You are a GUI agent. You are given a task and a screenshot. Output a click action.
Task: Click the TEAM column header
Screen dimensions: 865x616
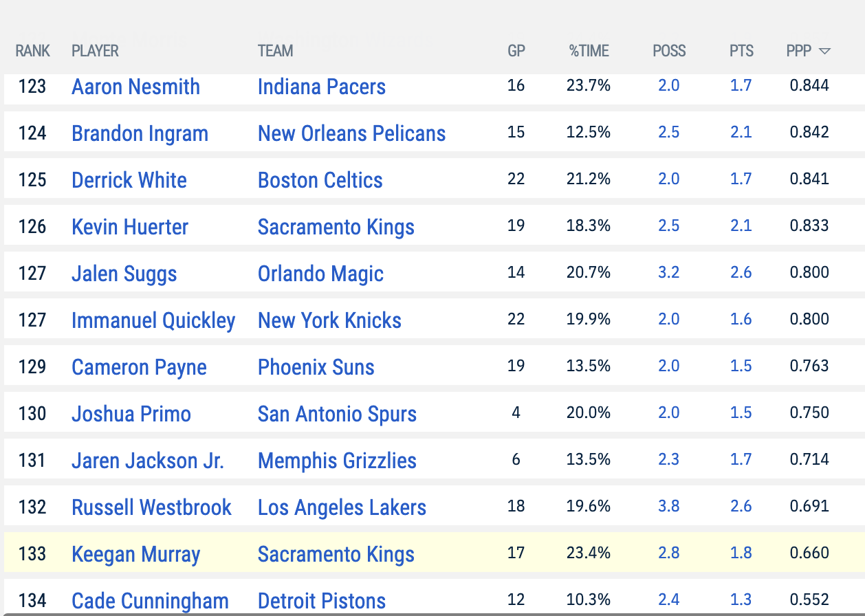[276, 51]
